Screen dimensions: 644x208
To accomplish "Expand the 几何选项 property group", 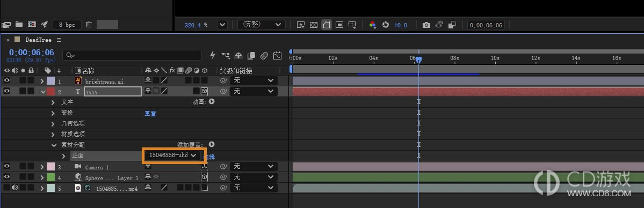I will click(53, 123).
